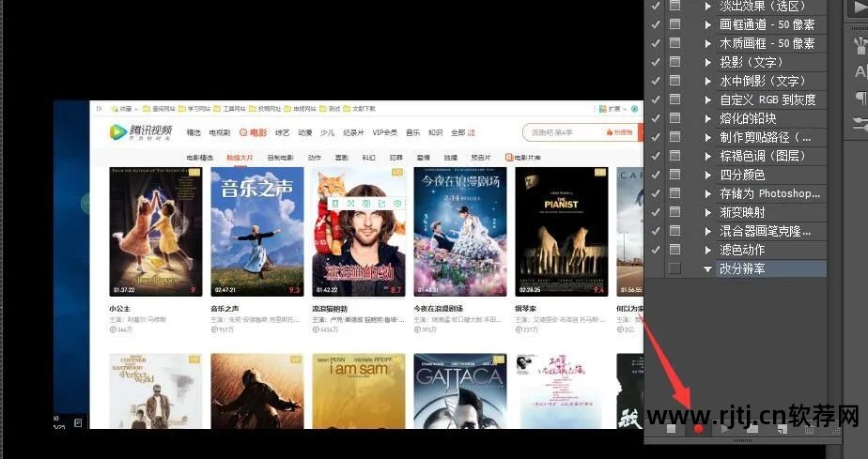Toggle the dialog box for 改分辨率
Viewport: 868px width, 459px height.
point(674,268)
